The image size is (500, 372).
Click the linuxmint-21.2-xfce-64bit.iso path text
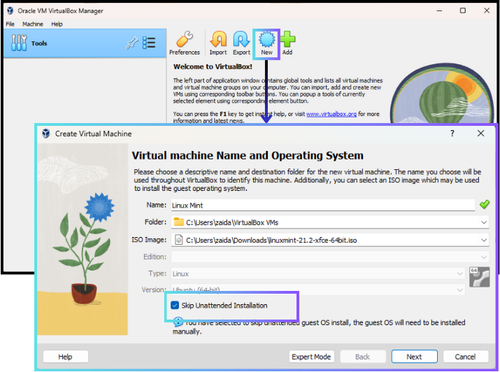271,240
